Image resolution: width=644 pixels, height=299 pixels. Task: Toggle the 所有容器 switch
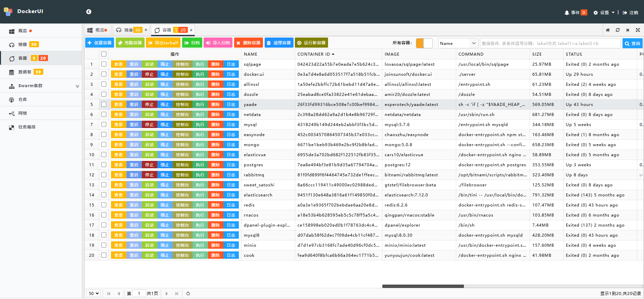[424, 43]
